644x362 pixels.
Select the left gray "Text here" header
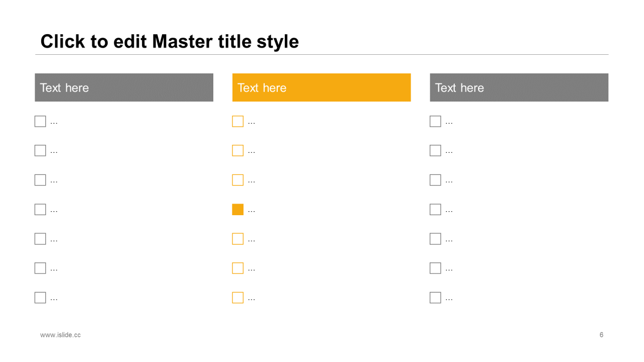click(124, 87)
